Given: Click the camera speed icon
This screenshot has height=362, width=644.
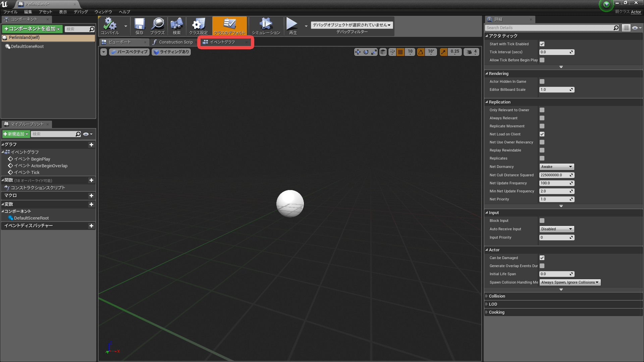Looking at the screenshot, I should coord(470,52).
